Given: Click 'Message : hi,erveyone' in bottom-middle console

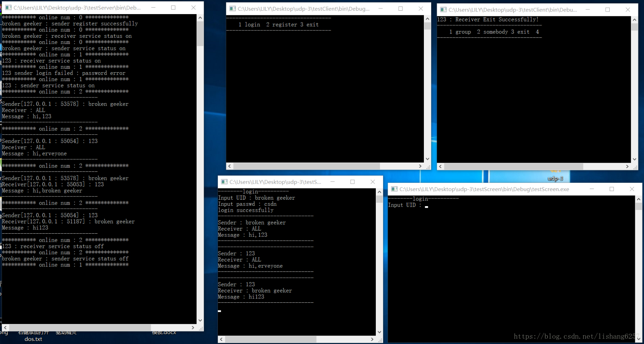Looking at the screenshot, I should point(250,266).
